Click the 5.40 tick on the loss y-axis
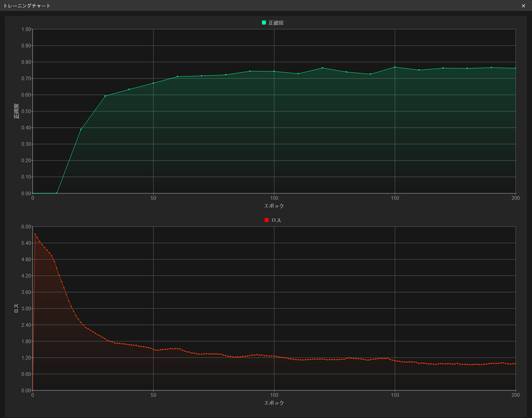 26,243
